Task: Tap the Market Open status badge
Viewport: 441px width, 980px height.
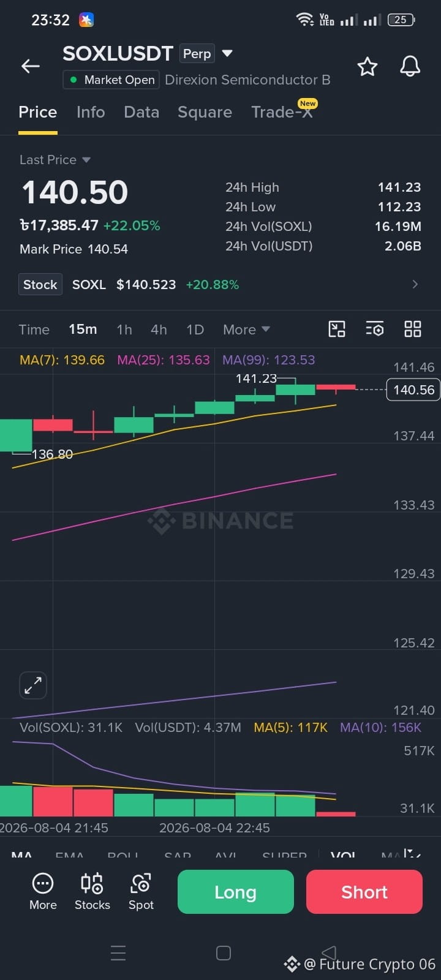Action: [x=111, y=80]
